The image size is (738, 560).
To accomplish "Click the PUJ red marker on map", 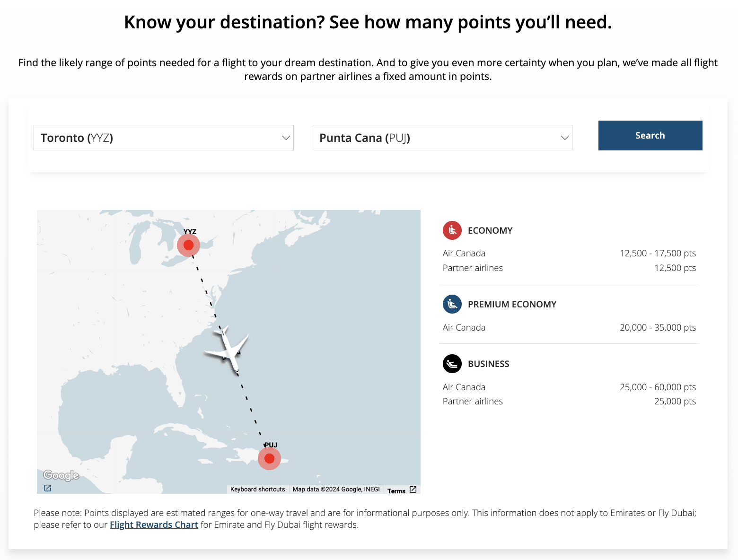I will click(269, 458).
